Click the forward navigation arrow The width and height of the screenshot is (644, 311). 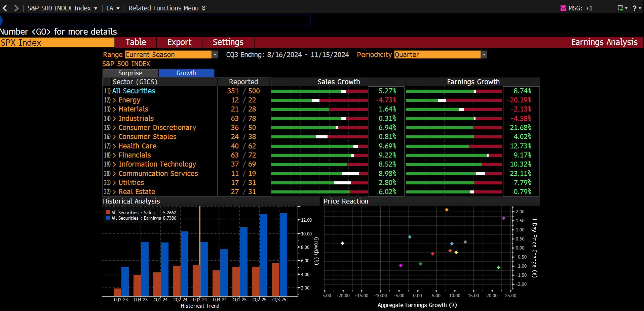coord(16,8)
